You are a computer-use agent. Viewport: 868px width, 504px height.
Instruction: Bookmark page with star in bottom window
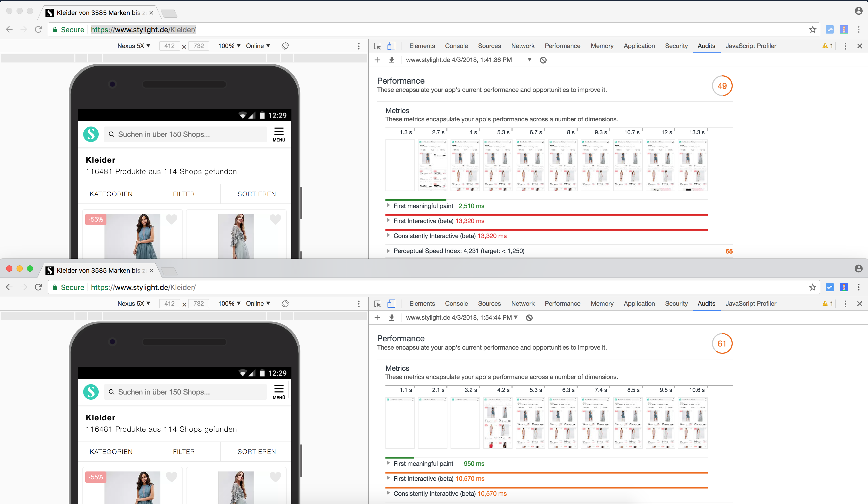[812, 287]
